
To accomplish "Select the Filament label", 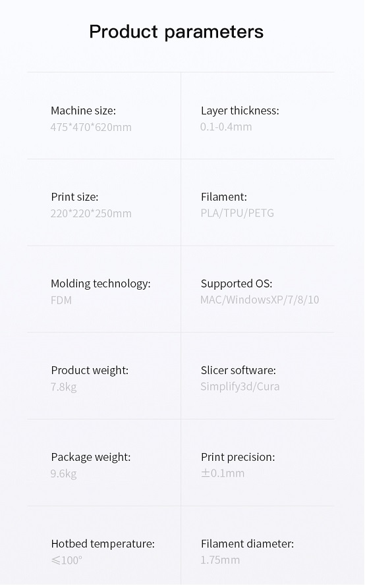I will pos(223,197).
